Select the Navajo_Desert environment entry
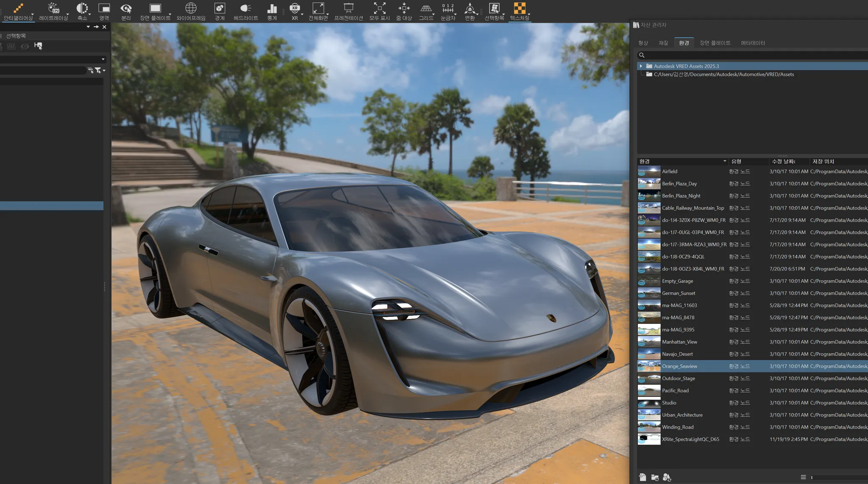 tap(677, 354)
